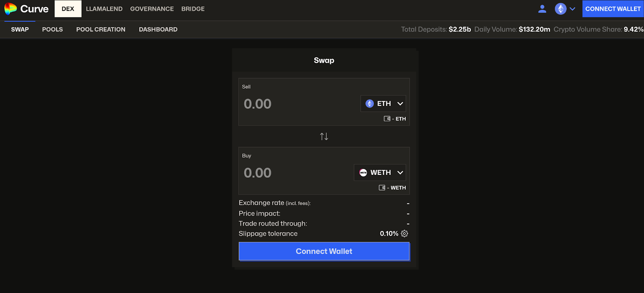Open slippage tolerance gear settings
The height and width of the screenshot is (293, 644).
405,234
